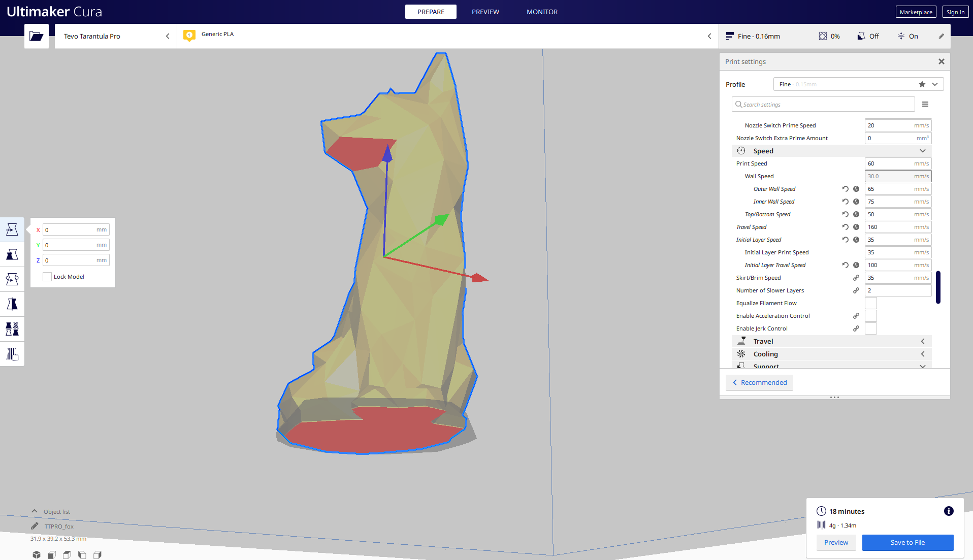Open the settings visibility hamburger menu
The height and width of the screenshot is (560, 973).
point(925,104)
